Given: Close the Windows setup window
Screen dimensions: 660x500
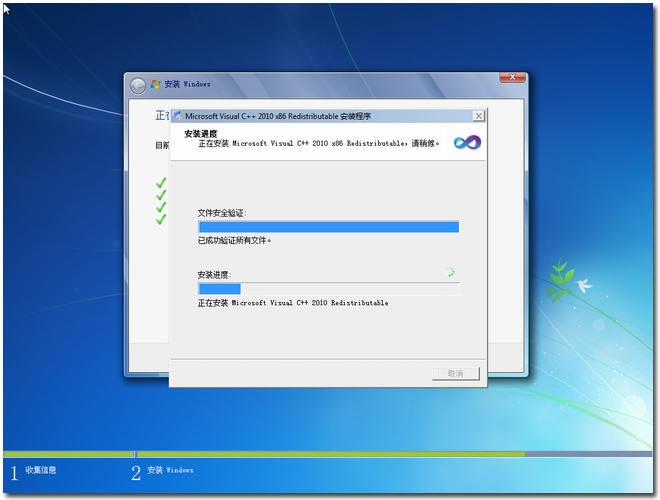Looking at the screenshot, I should [x=512, y=77].
